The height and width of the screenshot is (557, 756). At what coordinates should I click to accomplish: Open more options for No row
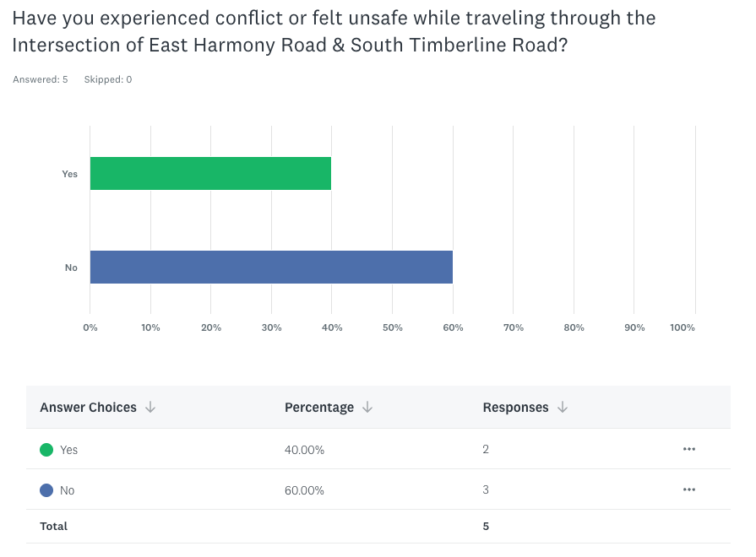pos(689,489)
